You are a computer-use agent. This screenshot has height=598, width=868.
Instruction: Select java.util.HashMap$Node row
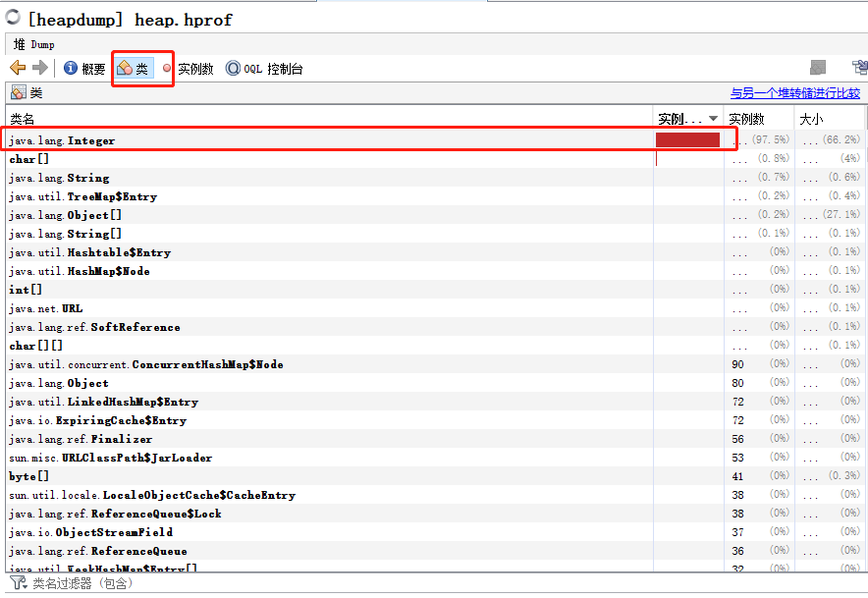(435, 271)
